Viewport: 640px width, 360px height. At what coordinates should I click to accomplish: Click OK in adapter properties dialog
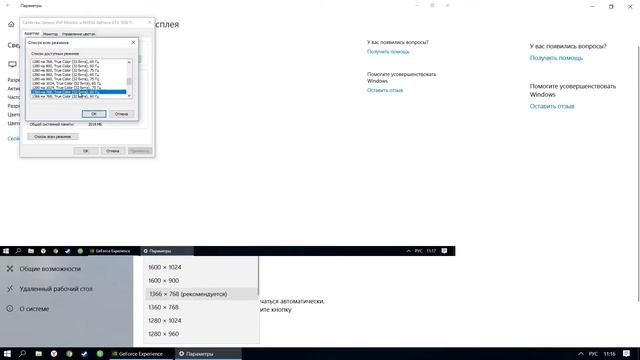[x=86, y=151]
